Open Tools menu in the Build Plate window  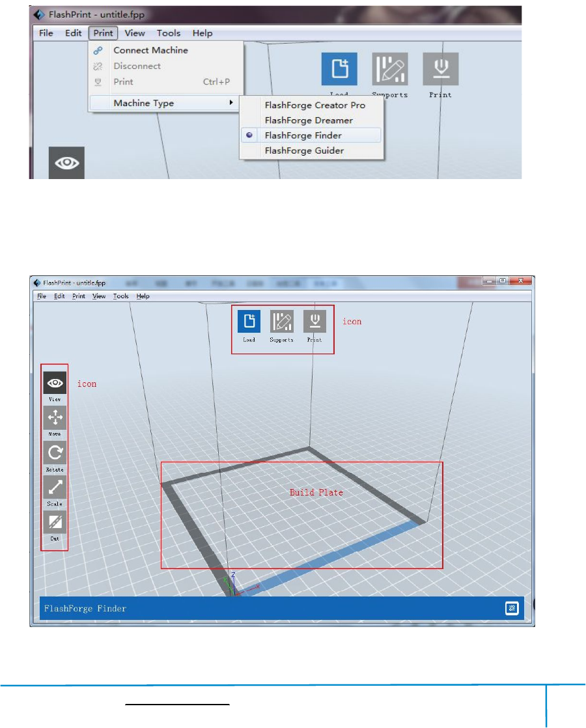[x=120, y=296]
